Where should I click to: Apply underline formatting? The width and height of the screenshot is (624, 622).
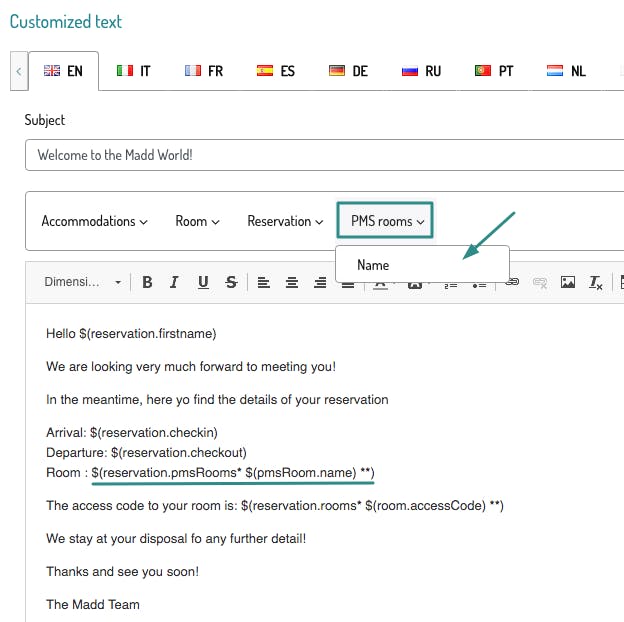point(203,283)
